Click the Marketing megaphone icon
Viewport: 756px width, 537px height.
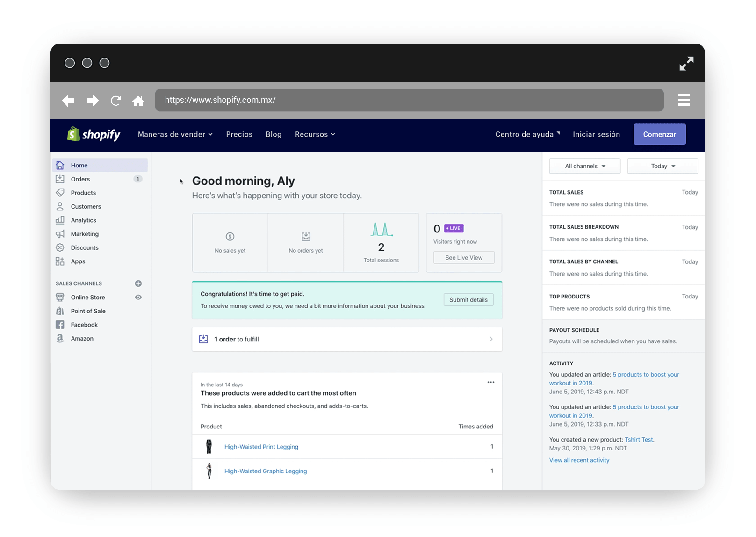[x=60, y=234]
